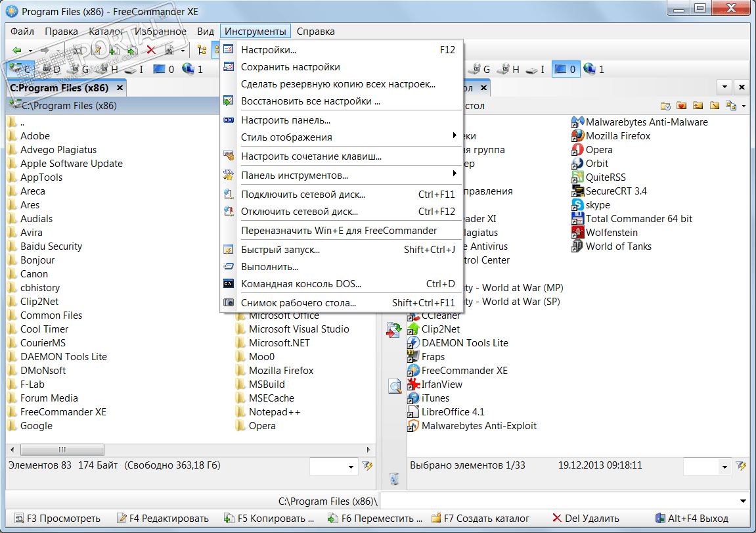Open right panel filter combo dropdown
Image resolution: width=756 pixels, height=533 pixels.
724,467
